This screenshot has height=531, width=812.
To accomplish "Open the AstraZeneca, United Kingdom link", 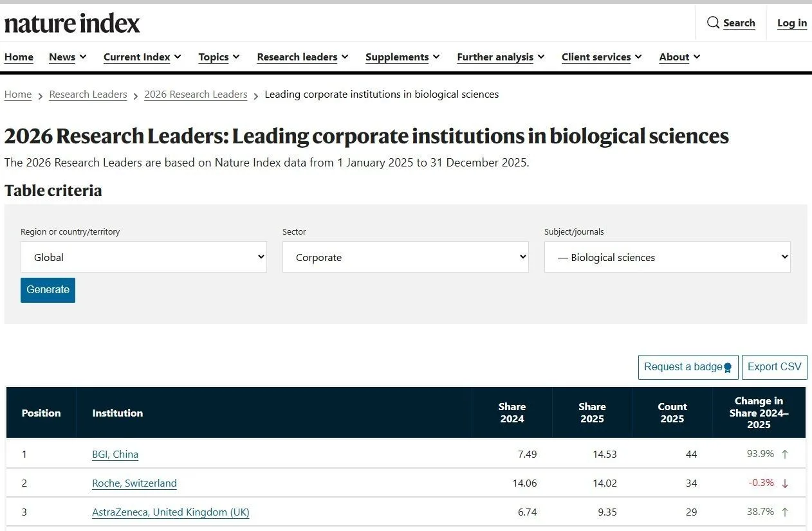I will (171, 512).
